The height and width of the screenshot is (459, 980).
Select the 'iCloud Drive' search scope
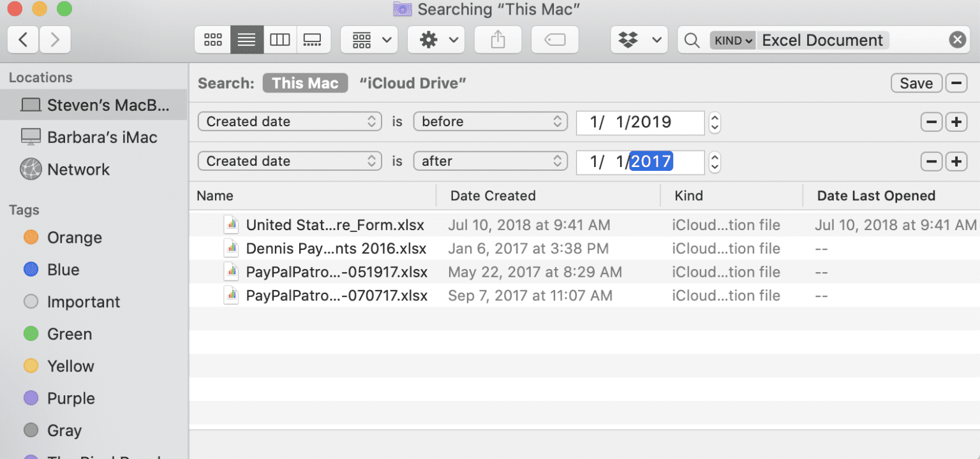tap(412, 83)
